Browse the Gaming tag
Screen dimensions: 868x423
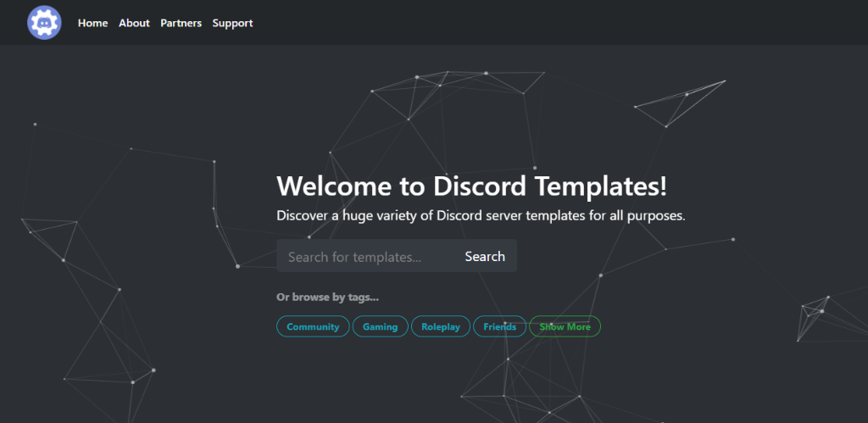pyautogui.click(x=381, y=326)
